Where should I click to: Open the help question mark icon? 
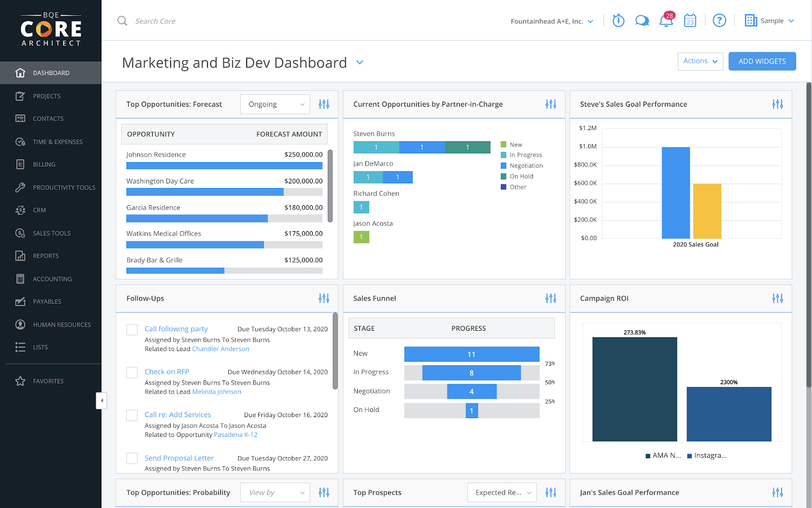[x=719, y=21]
